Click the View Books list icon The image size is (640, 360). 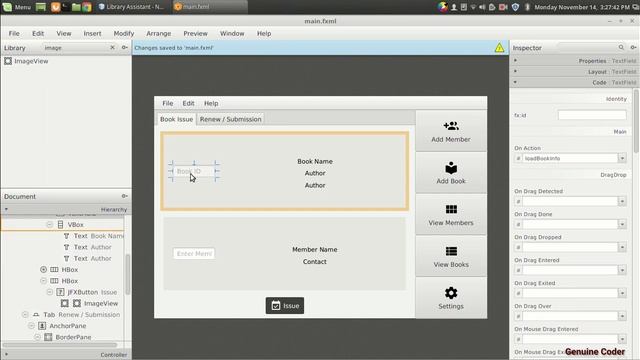pyautogui.click(x=451, y=251)
